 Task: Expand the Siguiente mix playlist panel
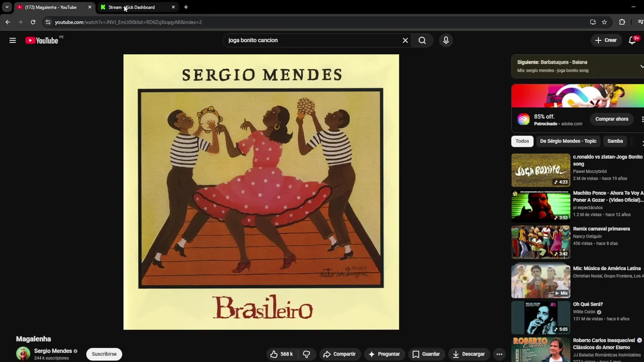pos(641,66)
